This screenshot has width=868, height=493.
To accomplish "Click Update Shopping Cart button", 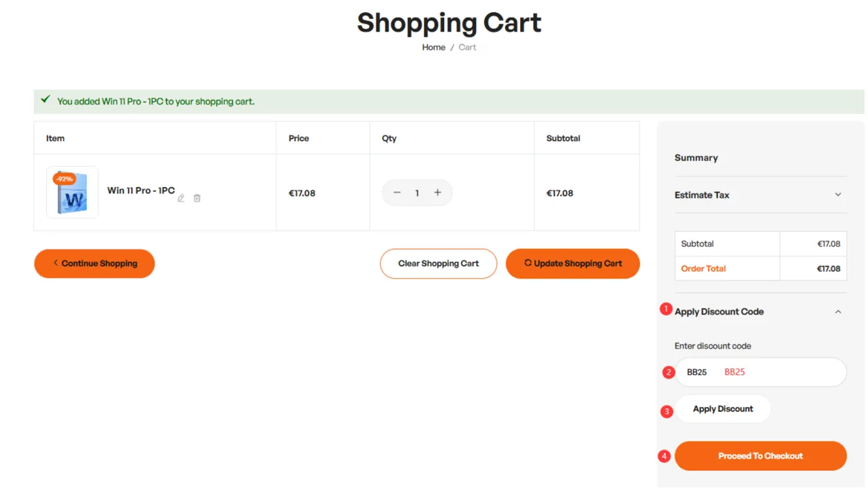I will tap(573, 264).
